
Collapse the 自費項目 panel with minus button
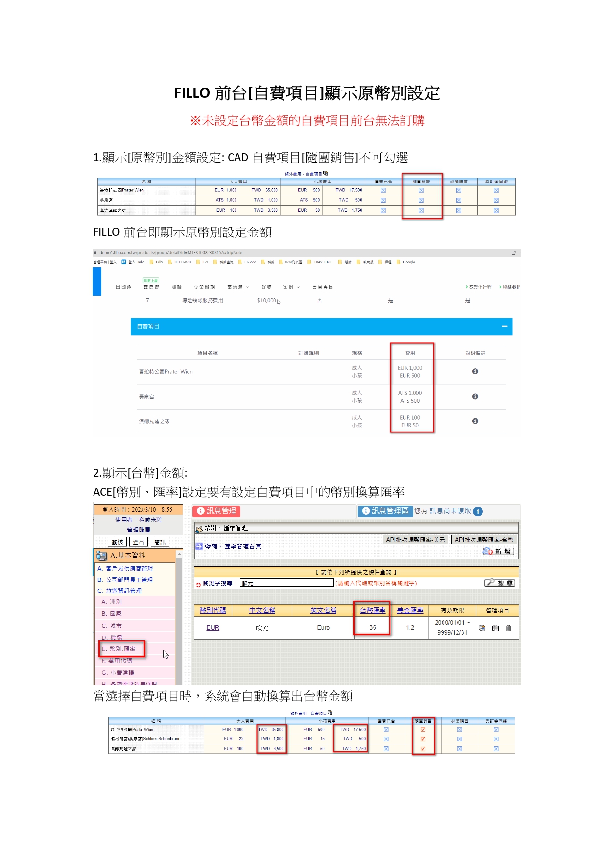pyautogui.click(x=504, y=326)
